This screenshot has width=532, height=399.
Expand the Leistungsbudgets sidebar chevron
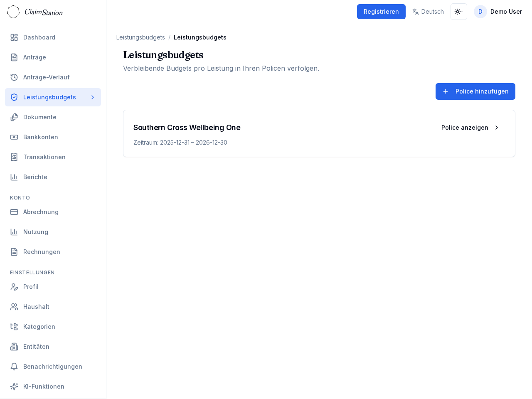coord(93,97)
